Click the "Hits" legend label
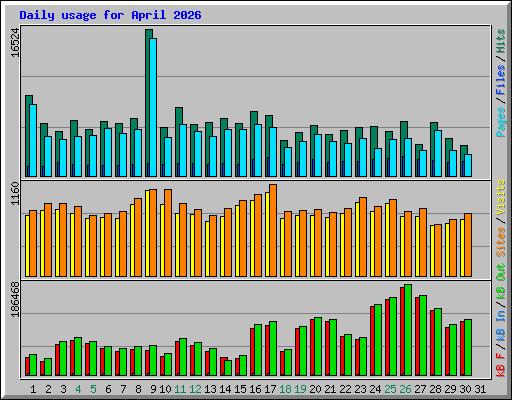The height and width of the screenshot is (400, 512). pyautogui.click(x=500, y=41)
